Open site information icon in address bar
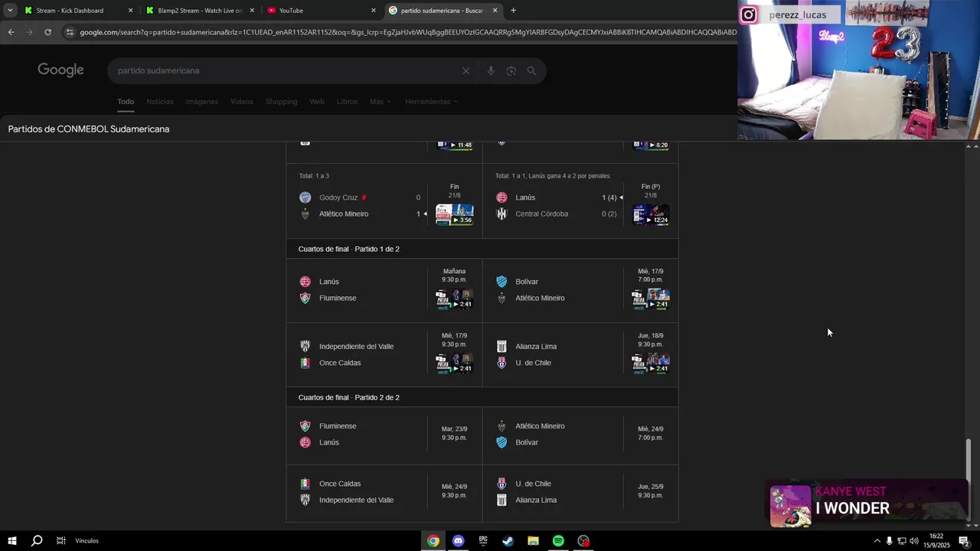The height and width of the screenshot is (551, 980). [x=70, y=32]
